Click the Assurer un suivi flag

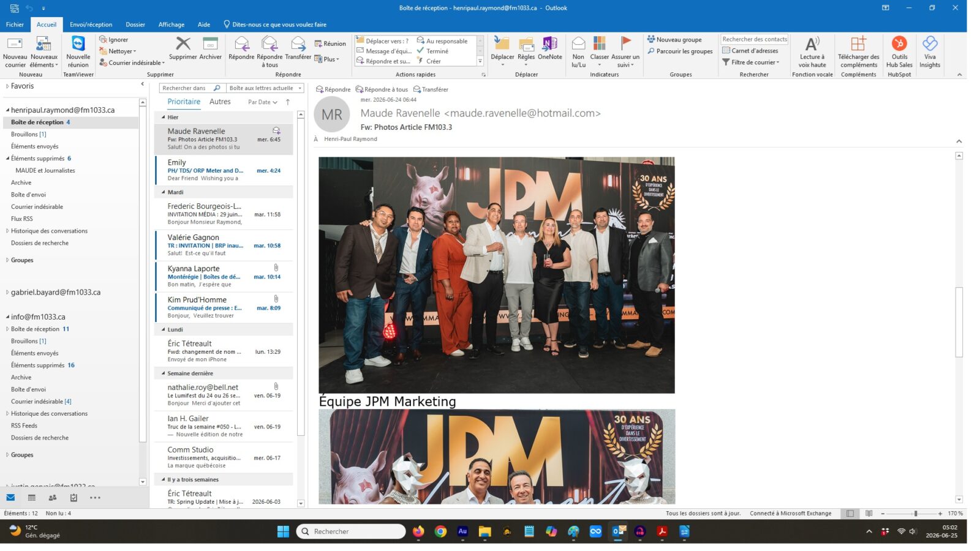pyautogui.click(x=625, y=51)
